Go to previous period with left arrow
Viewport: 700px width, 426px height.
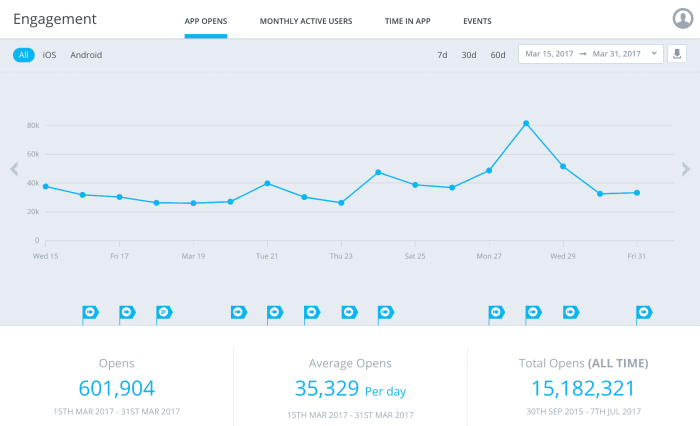click(14, 169)
